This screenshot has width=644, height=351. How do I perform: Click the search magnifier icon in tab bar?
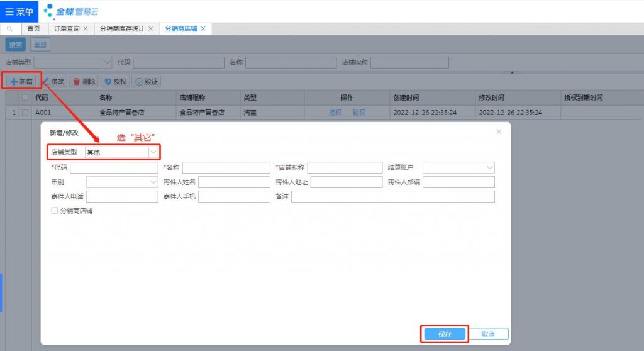click(9, 29)
